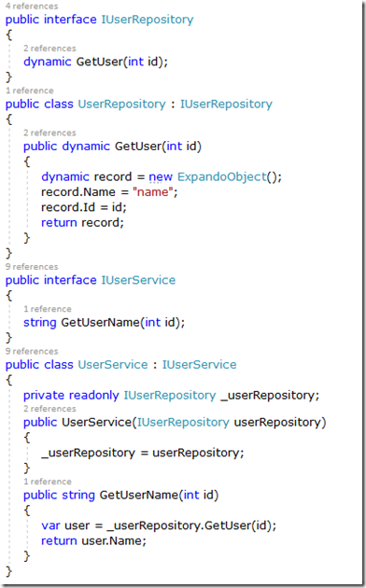366x588 pixels.
Task: Open "2 references" above public dynamic GetUser
Action: point(49,133)
